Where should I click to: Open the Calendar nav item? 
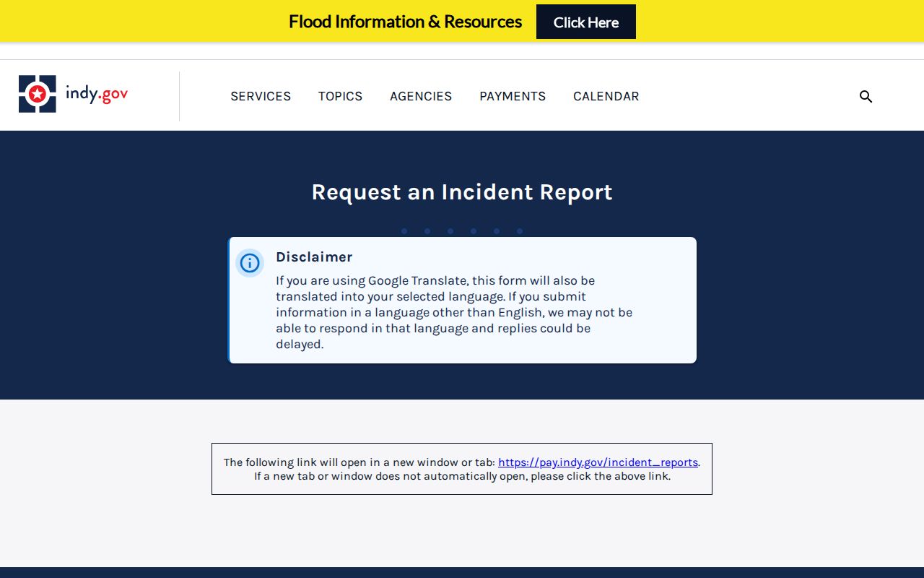pyautogui.click(x=606, y=96)
